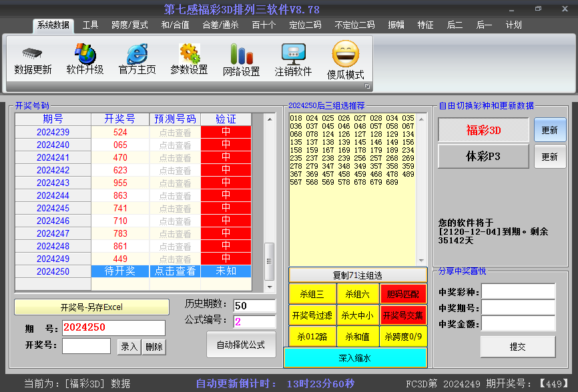Viewport: 578px width, 392px height.
Task: Click draw table scrollbar thumb
Action: [270, 261]
